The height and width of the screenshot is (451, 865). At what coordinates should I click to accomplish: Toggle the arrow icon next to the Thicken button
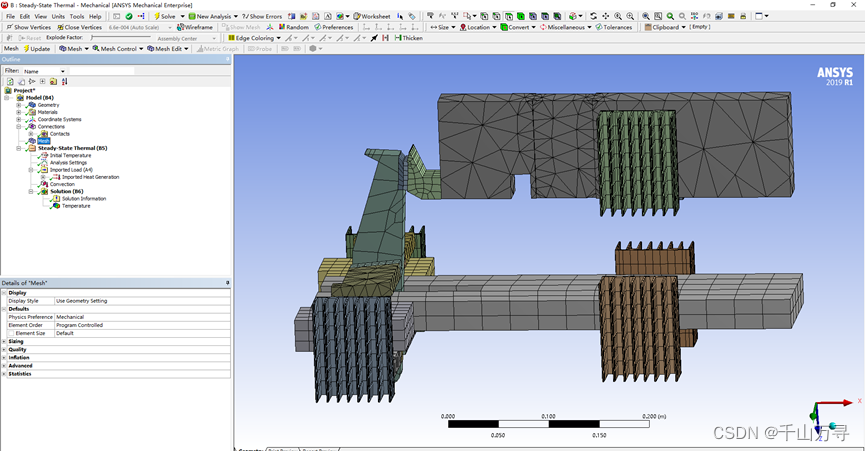[374, 38]
